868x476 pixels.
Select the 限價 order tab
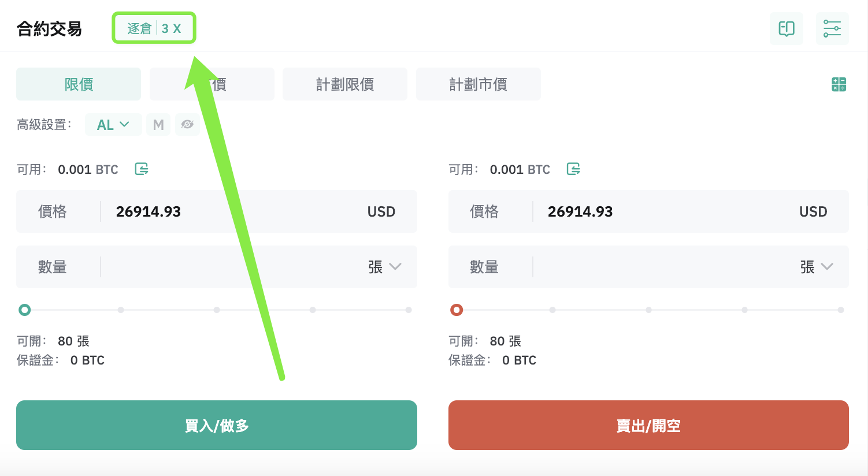point(79,84)
